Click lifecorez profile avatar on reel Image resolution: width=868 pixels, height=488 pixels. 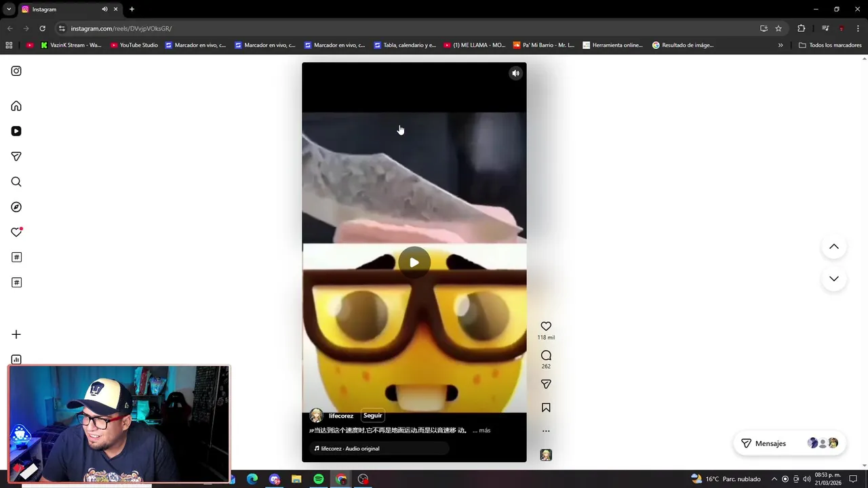click(316, 415)
